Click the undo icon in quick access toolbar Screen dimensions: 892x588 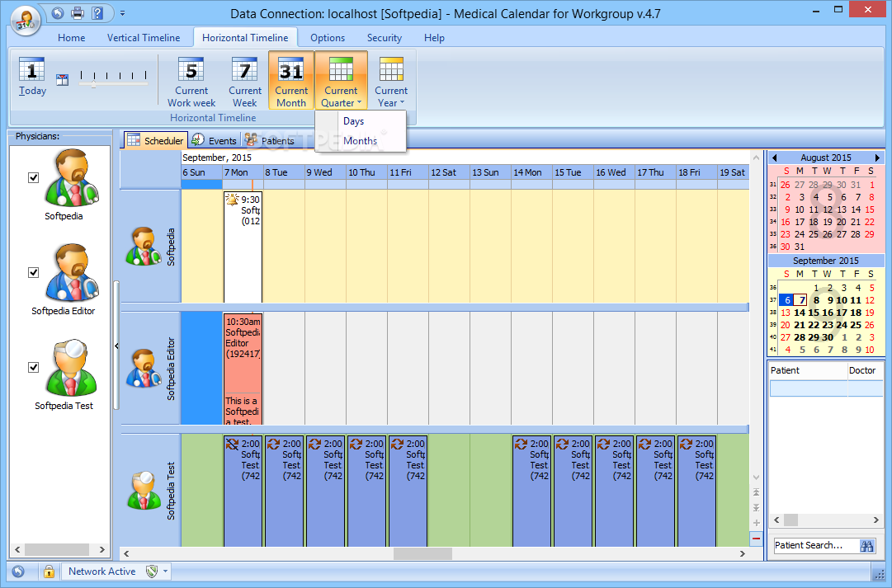click(x=58, y=12)
